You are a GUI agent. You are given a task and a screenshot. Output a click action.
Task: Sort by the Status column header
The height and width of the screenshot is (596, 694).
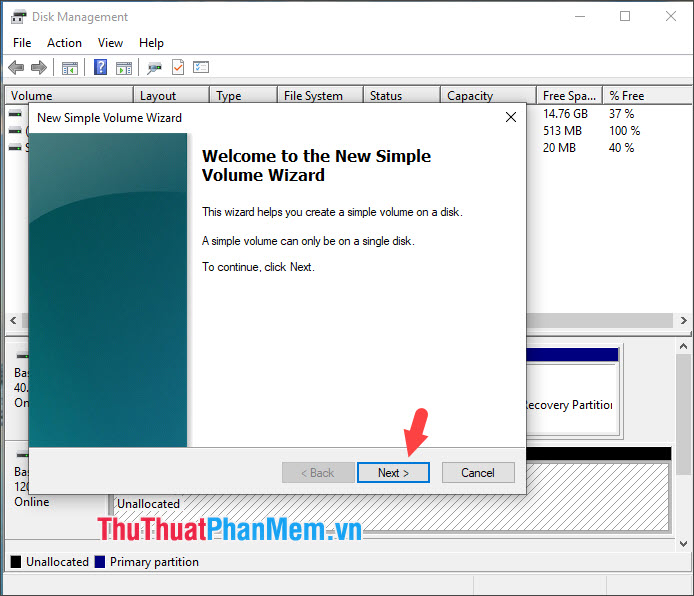tap(402, 96)
